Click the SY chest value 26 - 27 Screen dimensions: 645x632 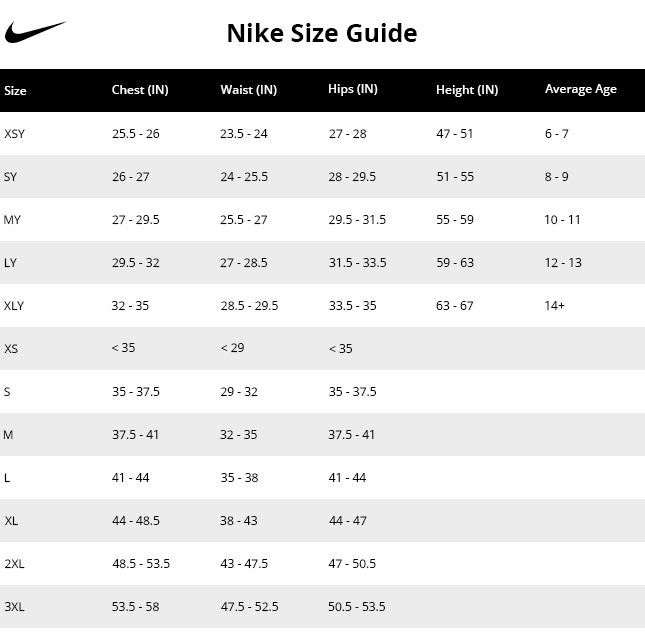(130, 177)
